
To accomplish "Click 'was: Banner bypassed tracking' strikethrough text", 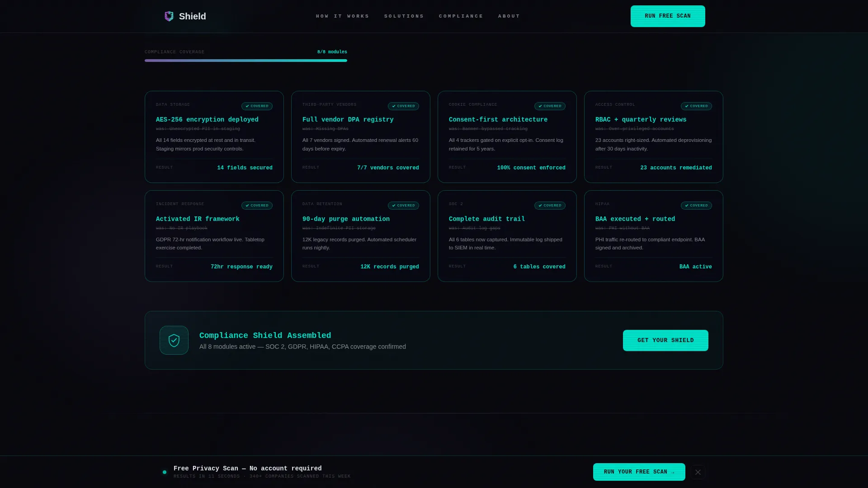I will [x=488, y=129].
